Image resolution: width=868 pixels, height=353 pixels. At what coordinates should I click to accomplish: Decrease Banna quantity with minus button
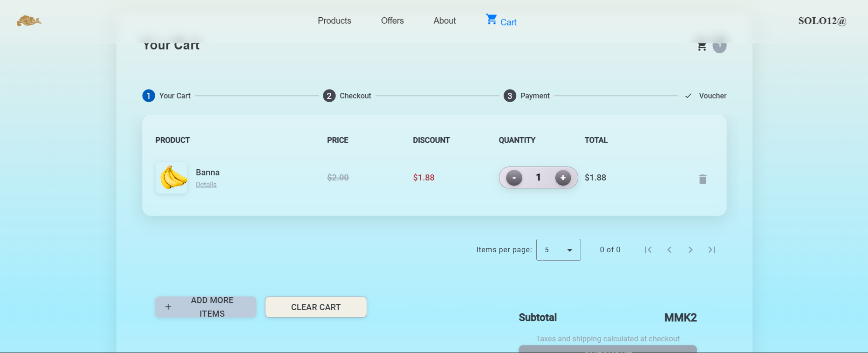coord(514,178)
